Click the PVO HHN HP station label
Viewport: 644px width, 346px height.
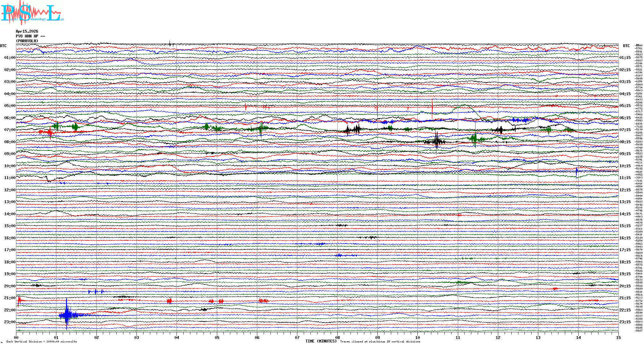coord(29,36)
